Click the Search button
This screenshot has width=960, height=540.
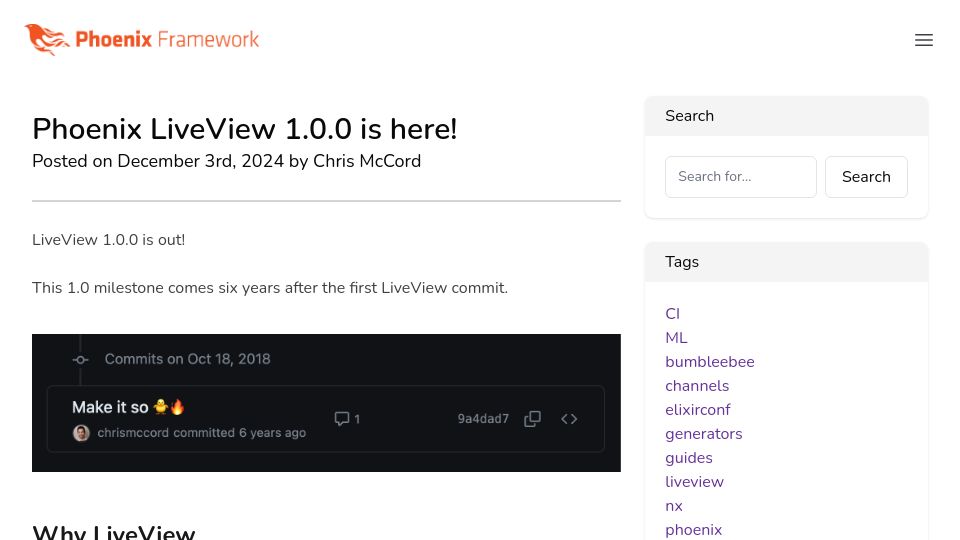point(866,177)
